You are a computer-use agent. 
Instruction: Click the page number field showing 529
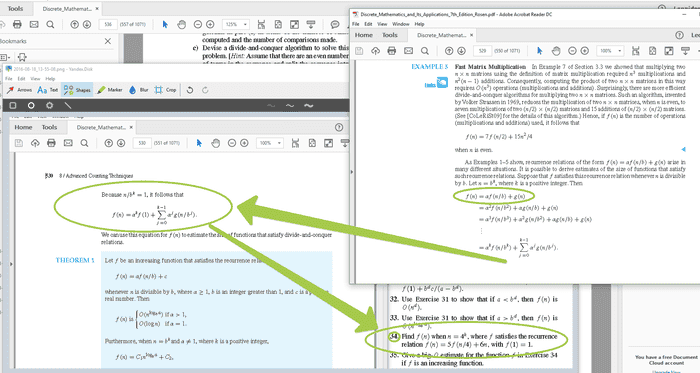(482, 51)
